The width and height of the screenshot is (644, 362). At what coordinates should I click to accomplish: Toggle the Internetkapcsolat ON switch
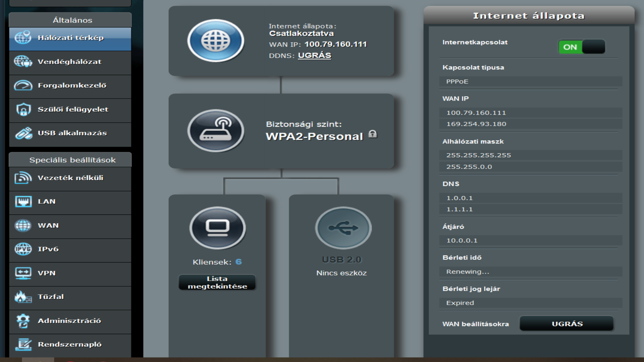click(x=582, y=47)
